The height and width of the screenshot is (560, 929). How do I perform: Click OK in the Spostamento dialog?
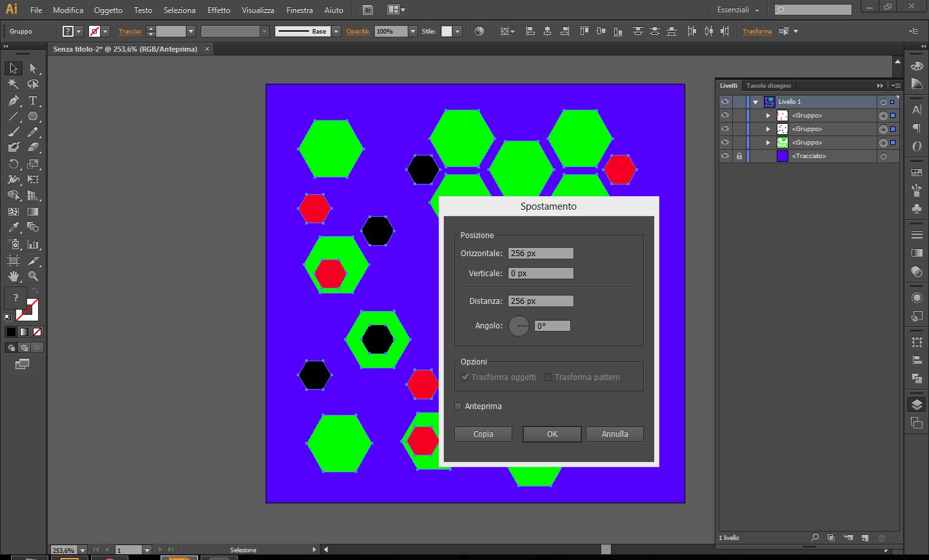click(552, 434)
